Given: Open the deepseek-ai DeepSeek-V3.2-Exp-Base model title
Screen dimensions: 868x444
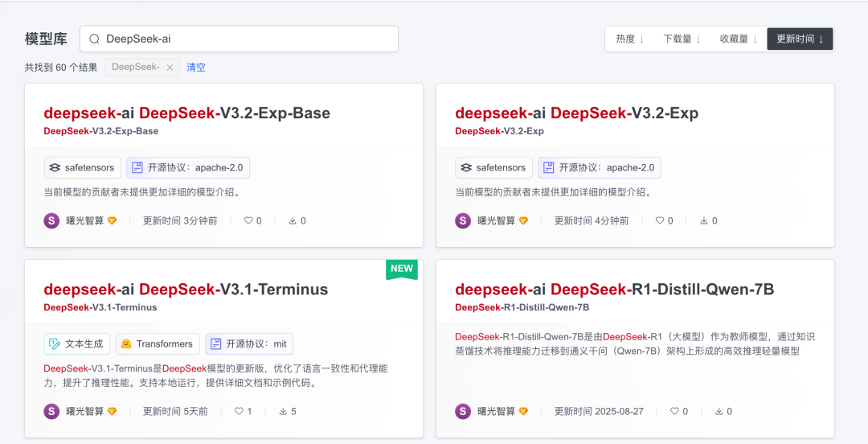Looking at the screenshot, I should [x=186, y=113].
